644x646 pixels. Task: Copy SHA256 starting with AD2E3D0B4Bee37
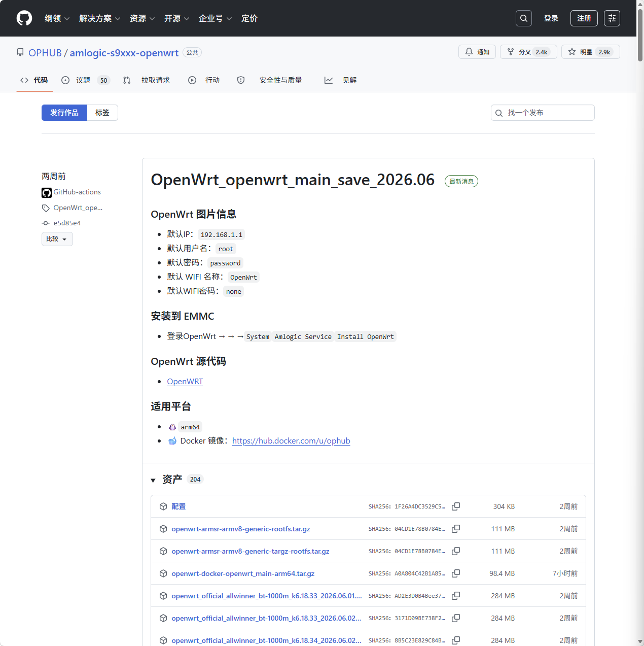click(456, 596)
